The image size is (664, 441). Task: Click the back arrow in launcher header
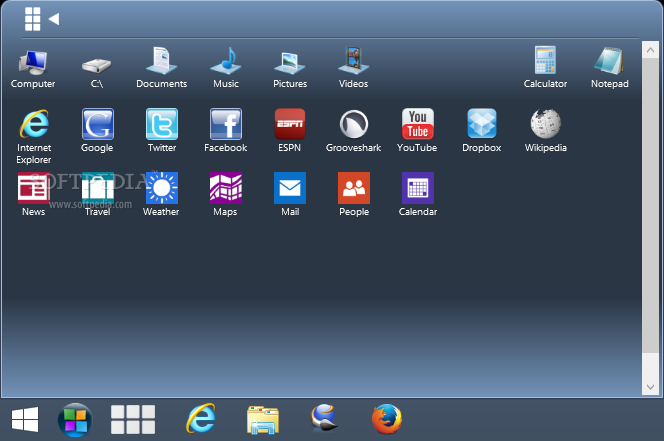click(x=54, y=19)
